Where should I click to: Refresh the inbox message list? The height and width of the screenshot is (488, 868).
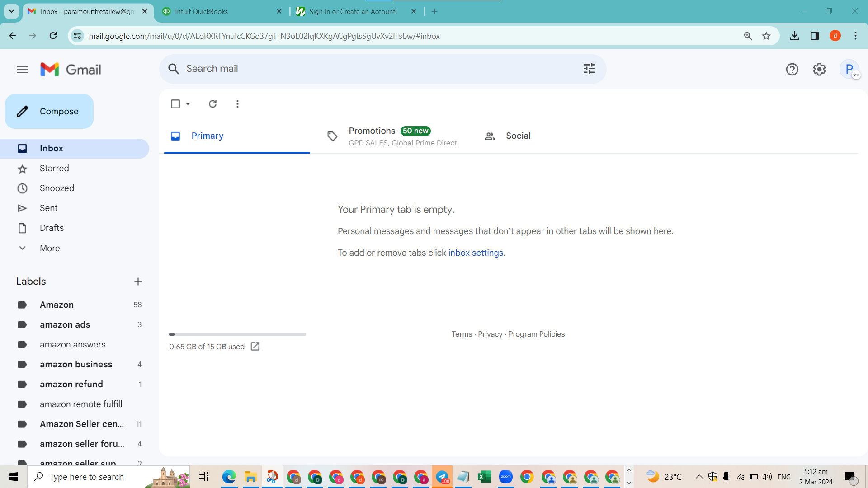[212, 104]
